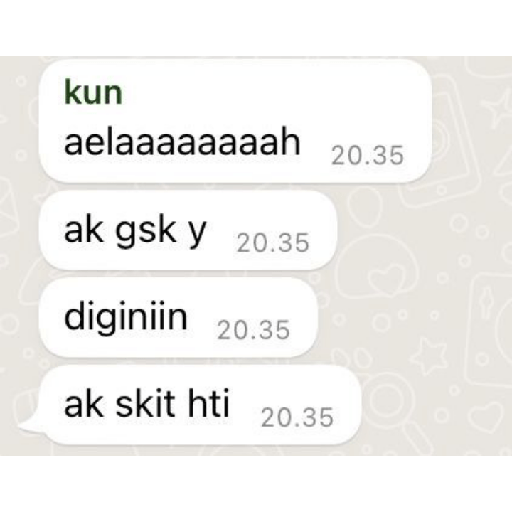Click the timestamp beside "ak gsk y"

273,242
